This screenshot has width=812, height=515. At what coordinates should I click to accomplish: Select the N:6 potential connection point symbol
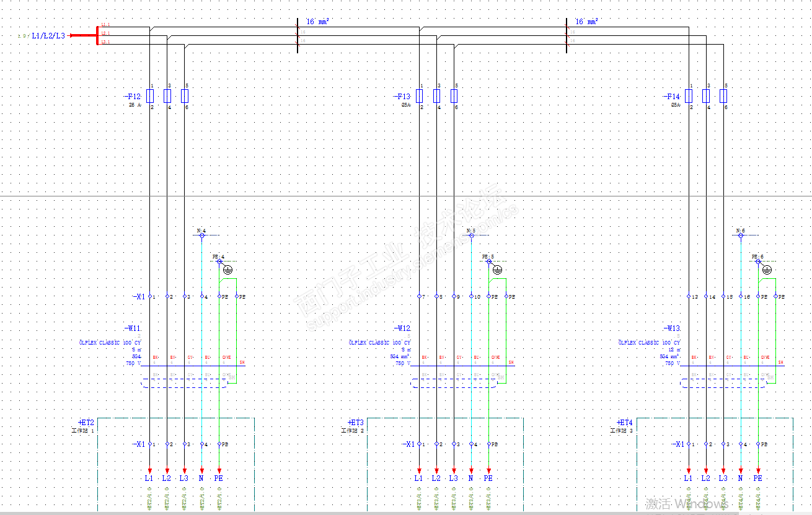click(x=741, y=235)
